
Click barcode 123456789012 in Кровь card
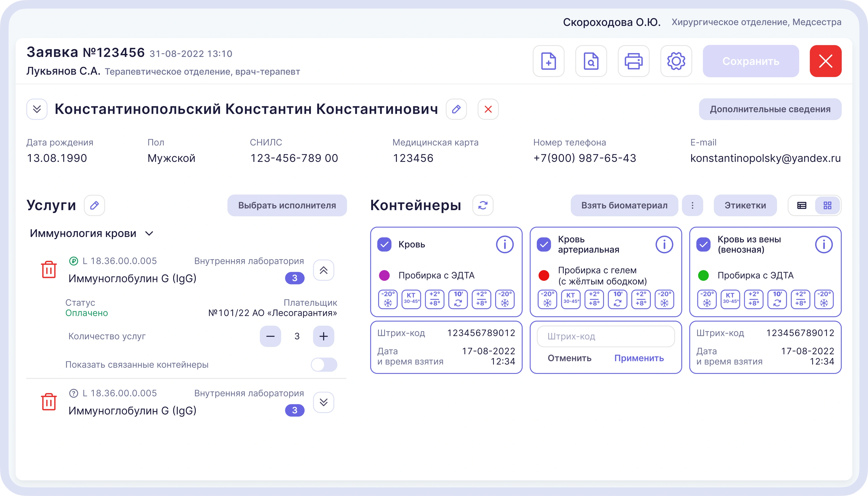point(481,333)
